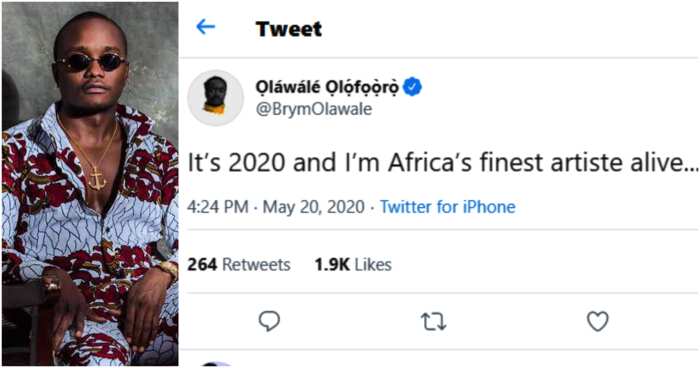Open the round profile avatar
Viewport: 700px width, 368px height.
click(x=216, y=97)
